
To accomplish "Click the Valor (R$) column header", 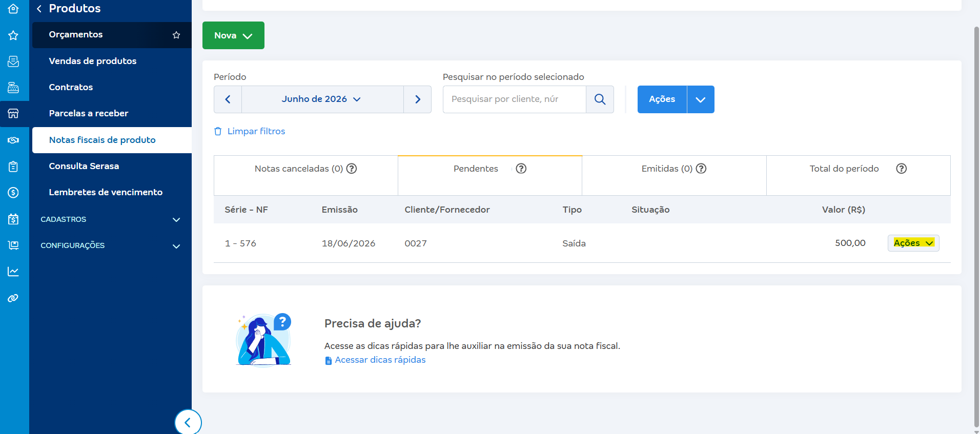I will point(844,210).
